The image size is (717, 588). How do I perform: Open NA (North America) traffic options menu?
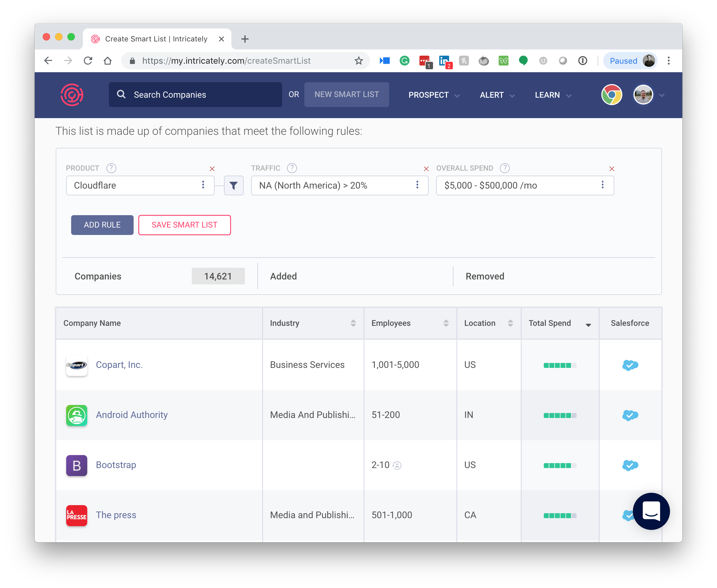click(x=417, y=185)
